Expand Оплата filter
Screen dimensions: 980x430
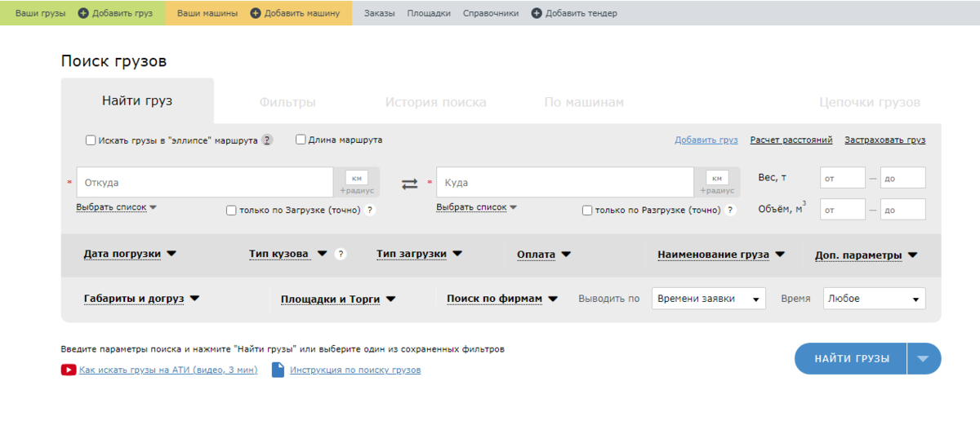(x=544, y=254)
